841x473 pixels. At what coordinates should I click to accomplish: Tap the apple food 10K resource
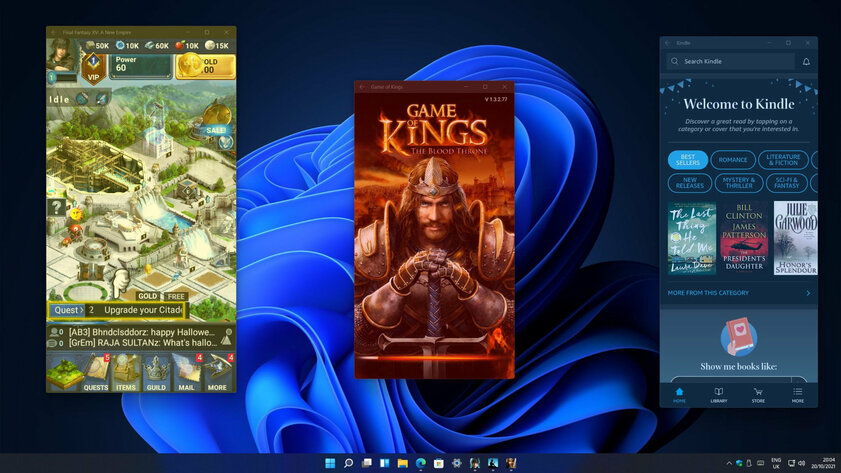coord(187,46)
